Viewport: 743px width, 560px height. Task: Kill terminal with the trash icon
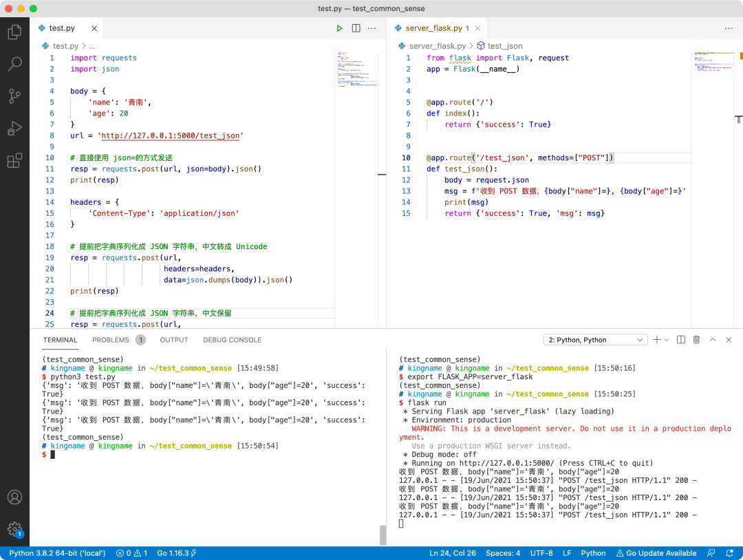[696, 340]
